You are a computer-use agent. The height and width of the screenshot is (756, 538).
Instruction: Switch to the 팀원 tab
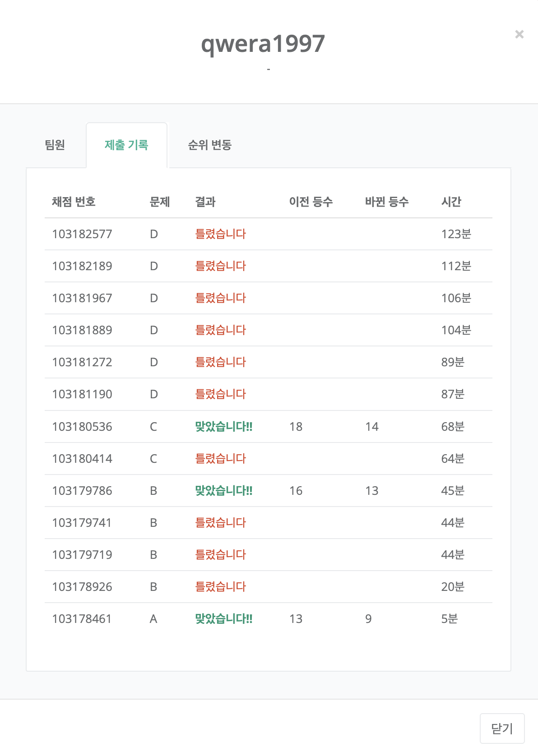[55, 145]
